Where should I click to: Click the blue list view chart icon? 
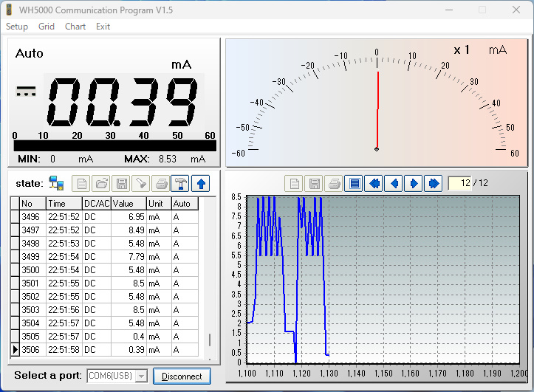(x=354, y=183)
